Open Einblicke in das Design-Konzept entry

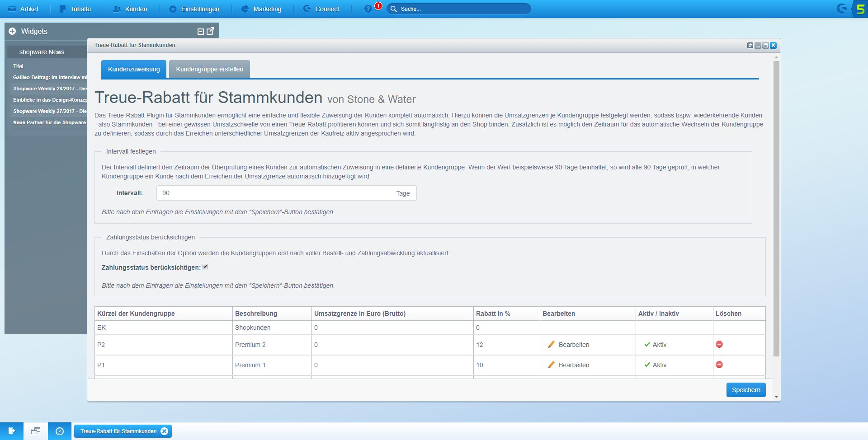pyautogui.click(x=50, y=100)
